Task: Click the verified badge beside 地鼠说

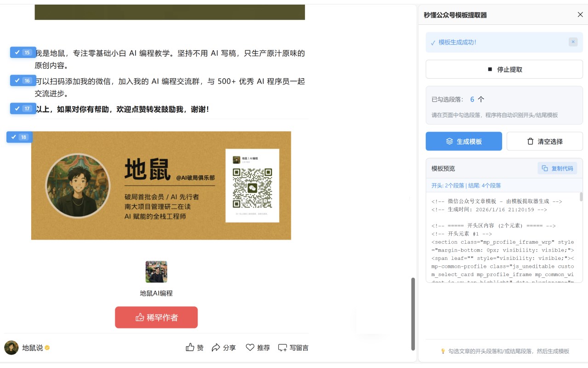Action: point(47,348)
